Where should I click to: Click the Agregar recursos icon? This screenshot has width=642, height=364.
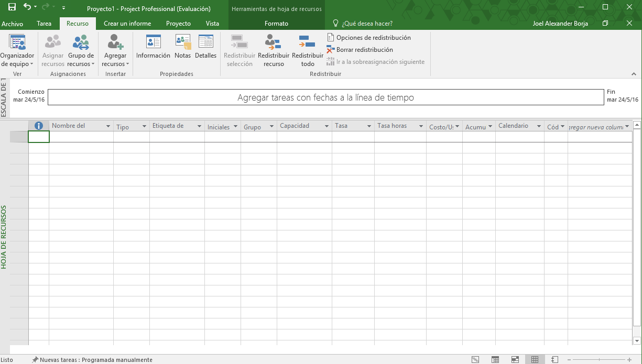pos(115,43)
